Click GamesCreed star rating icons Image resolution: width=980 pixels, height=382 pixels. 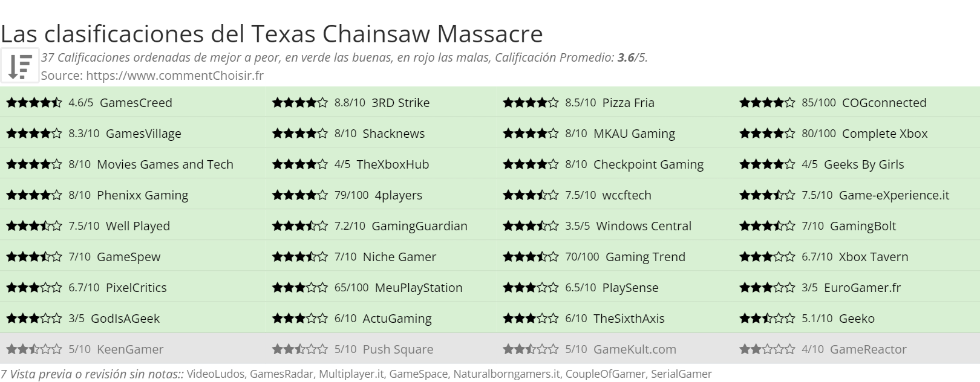pos(34,103)
